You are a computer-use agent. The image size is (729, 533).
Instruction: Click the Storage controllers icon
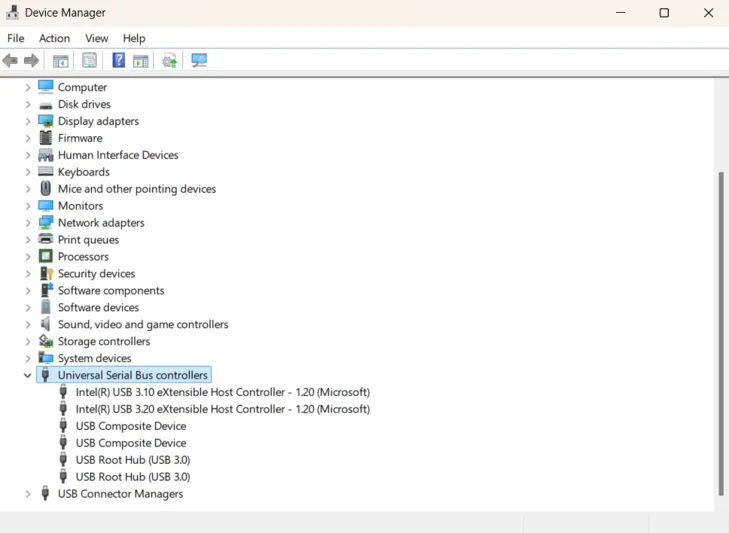click(46, 341)
